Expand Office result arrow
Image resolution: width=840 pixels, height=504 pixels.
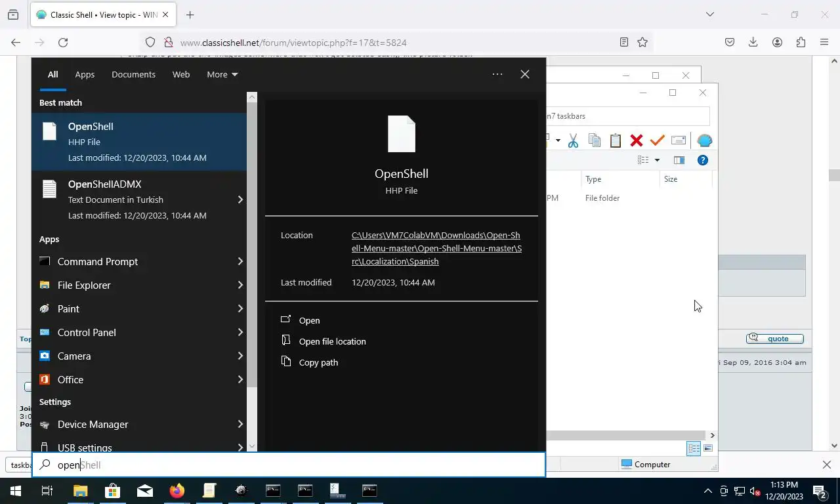point(240,379)
